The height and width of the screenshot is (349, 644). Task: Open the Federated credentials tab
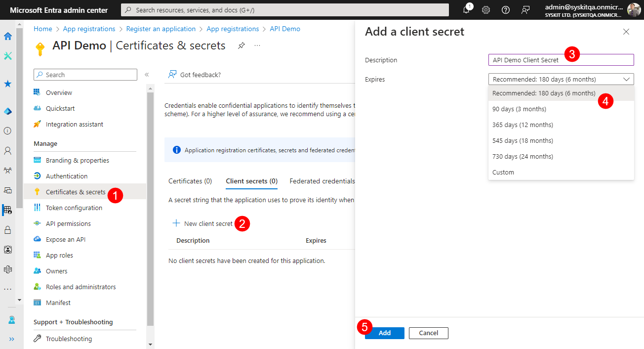[x=322, y=181]
